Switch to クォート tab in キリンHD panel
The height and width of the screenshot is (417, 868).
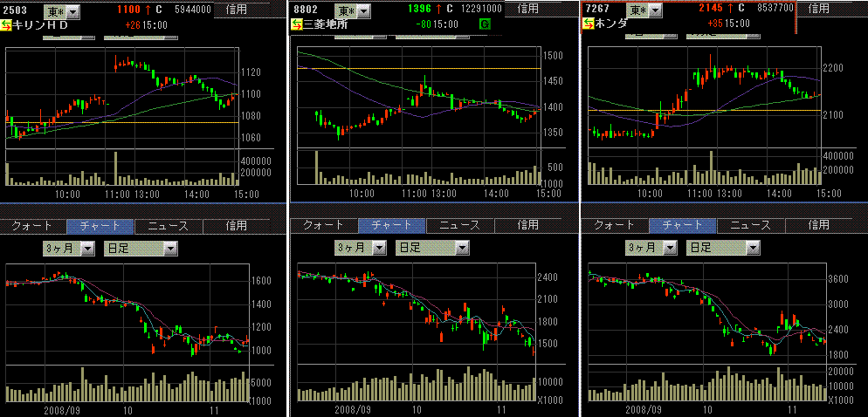click(x=32, y=226)
